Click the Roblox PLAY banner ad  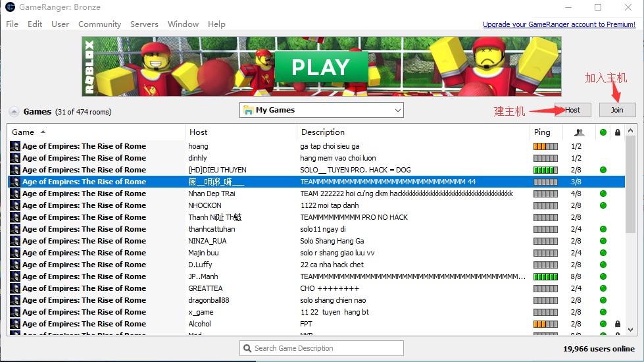coord(322,66)
